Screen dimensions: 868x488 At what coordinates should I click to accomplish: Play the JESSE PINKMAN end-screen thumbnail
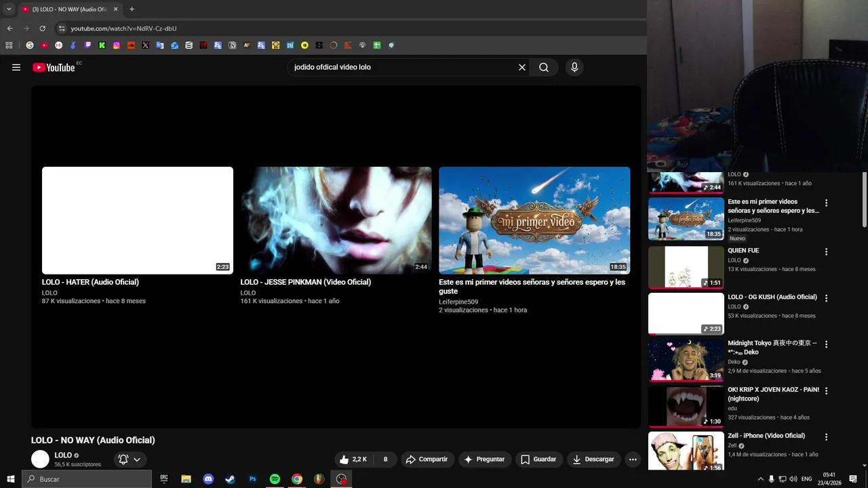[336, 220]
